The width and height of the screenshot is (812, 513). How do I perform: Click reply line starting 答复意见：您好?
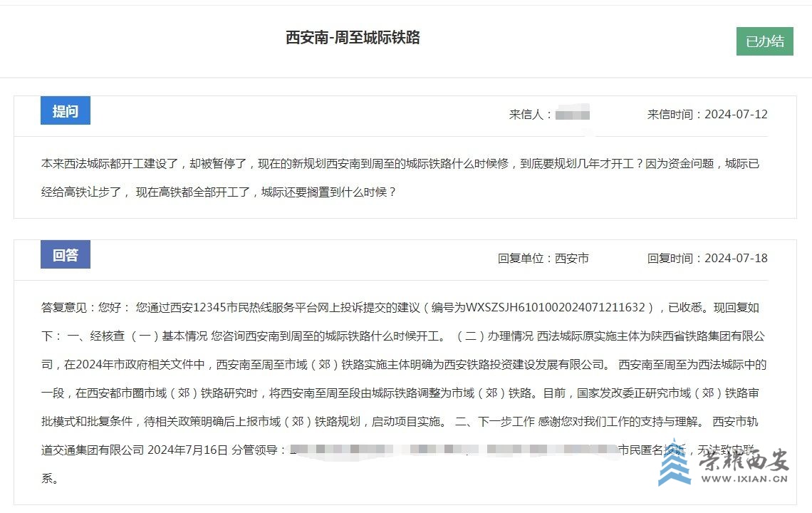[400, 308]
